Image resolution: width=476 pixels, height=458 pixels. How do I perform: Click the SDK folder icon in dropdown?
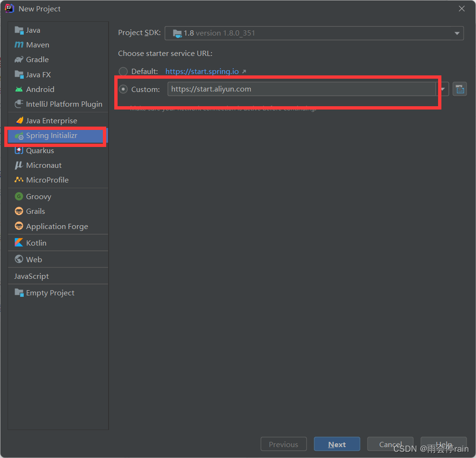click(177, 33)
